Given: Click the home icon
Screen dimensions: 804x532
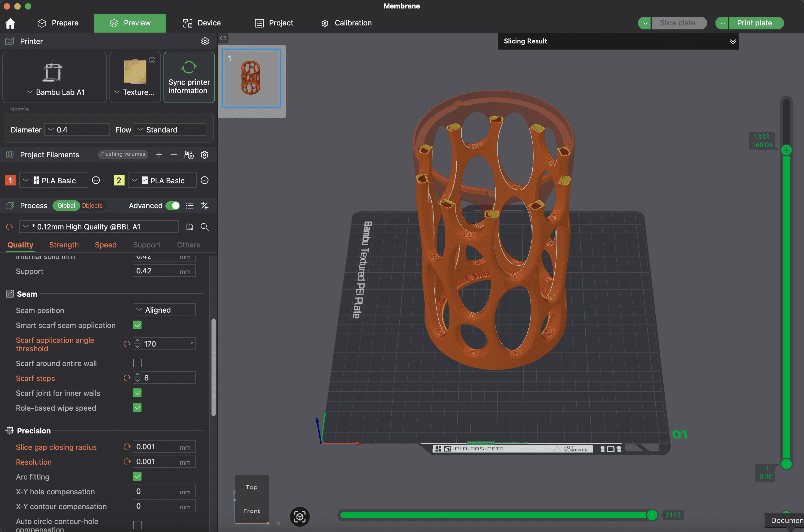Looking at the screenshot, I should click(x=10, y=23).
